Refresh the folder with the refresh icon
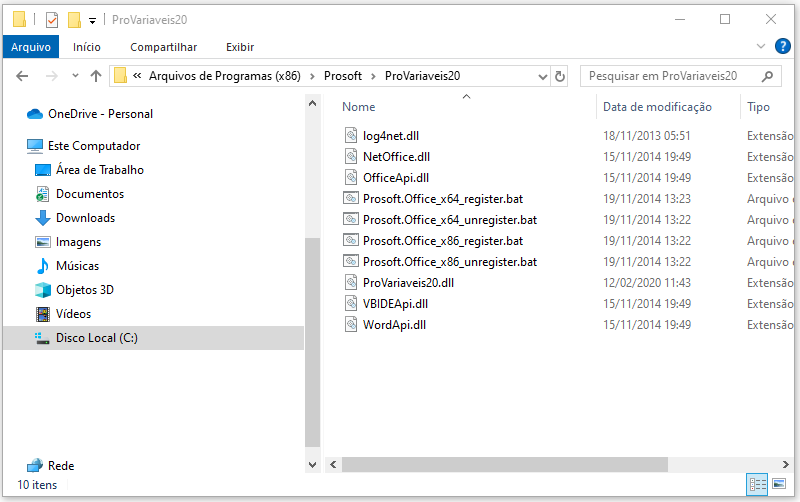 (x=560, y=77)
